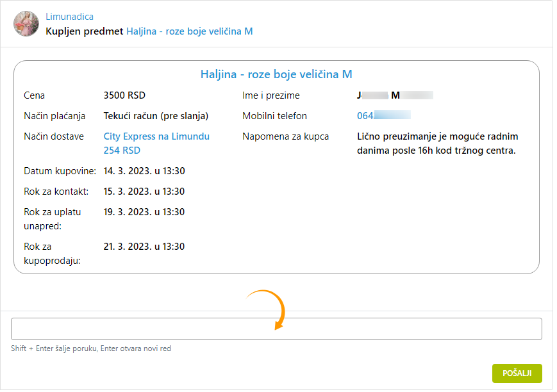This screenshot has height=392, width=557.
Task: Select the buyer name next to Ime i prezime
Action: [x=395, y=95]
